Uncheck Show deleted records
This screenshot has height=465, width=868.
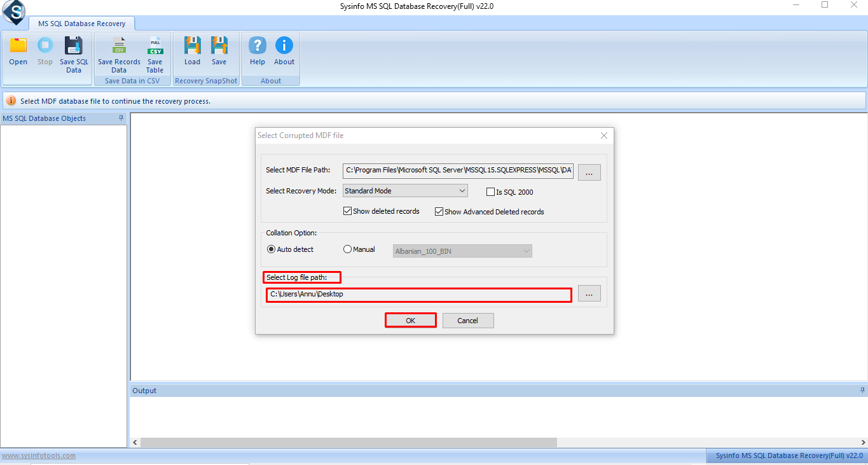(347, 211)
